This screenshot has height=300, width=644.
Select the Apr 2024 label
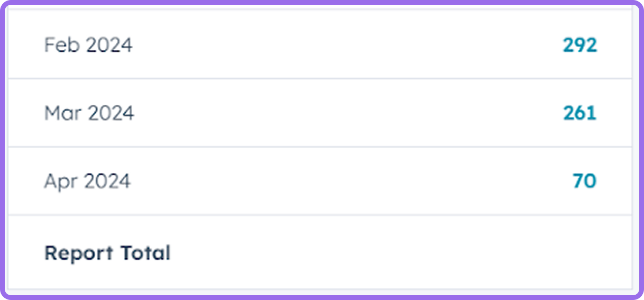pyautogui.click(x=87, y=181)
